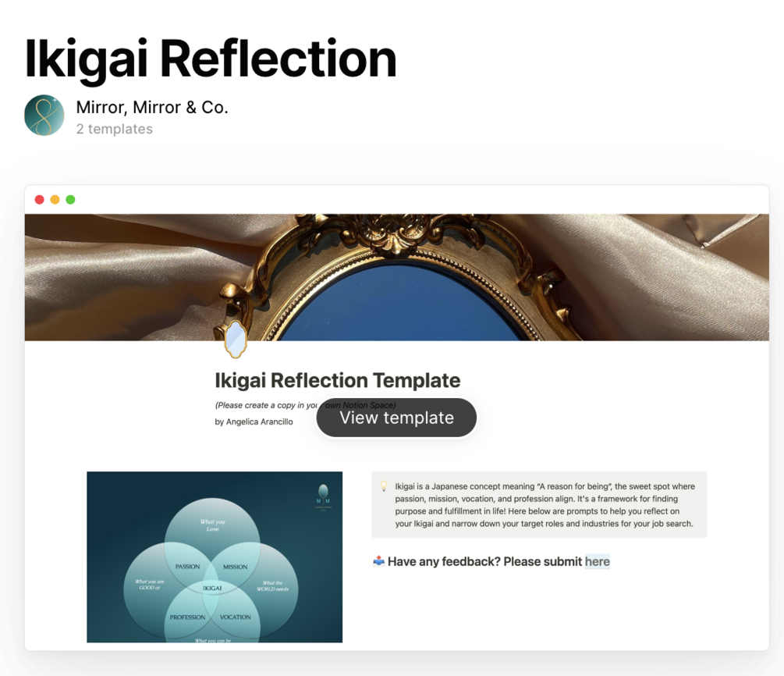
Task: Open the Ikigai Venn diagram image
Action: click(215, 557)
